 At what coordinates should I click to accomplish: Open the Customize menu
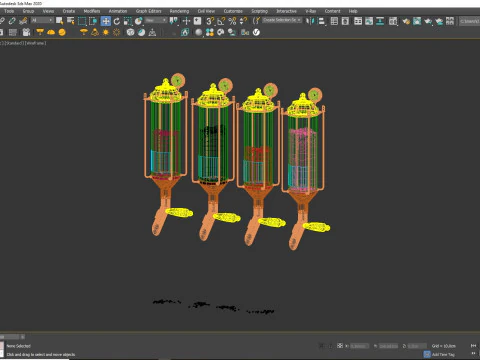(x=233, y=11)
